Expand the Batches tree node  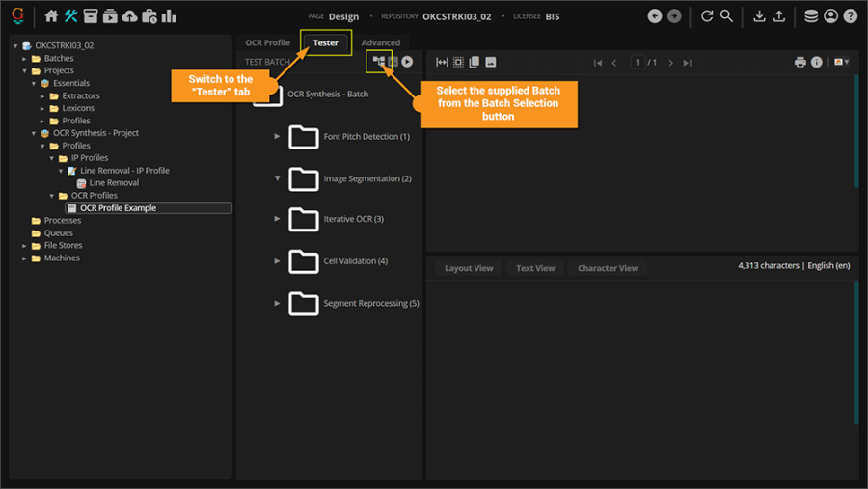(x=24, y=58)
